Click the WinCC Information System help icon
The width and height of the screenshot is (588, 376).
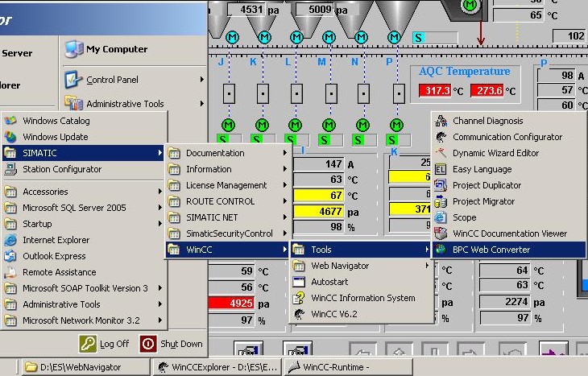click(299, 298)
